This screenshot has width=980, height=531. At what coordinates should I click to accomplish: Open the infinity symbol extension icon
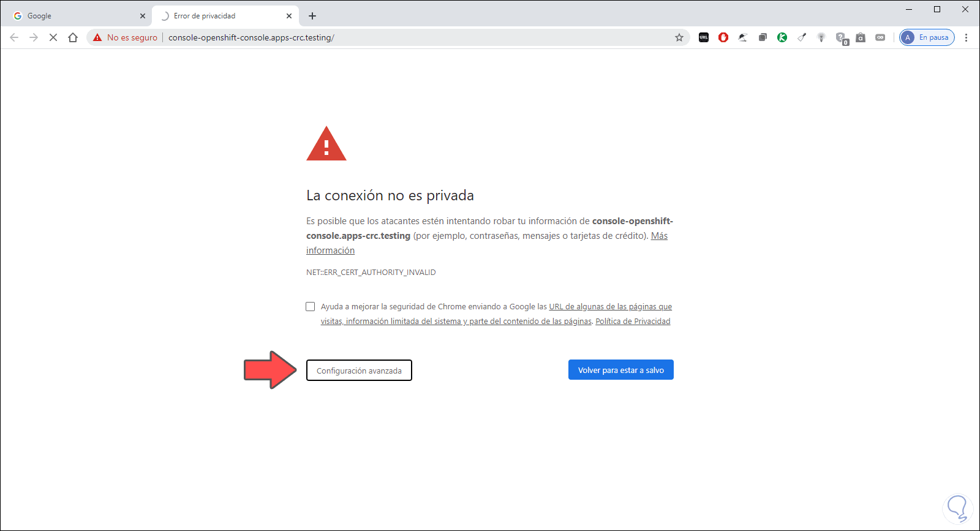(x=880, y=37)
